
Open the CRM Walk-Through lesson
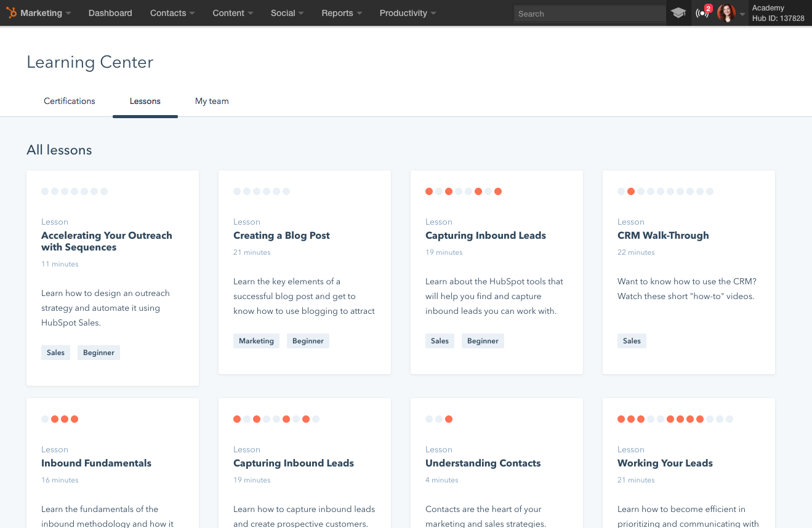pyautogui.click(x=663, y=236)
